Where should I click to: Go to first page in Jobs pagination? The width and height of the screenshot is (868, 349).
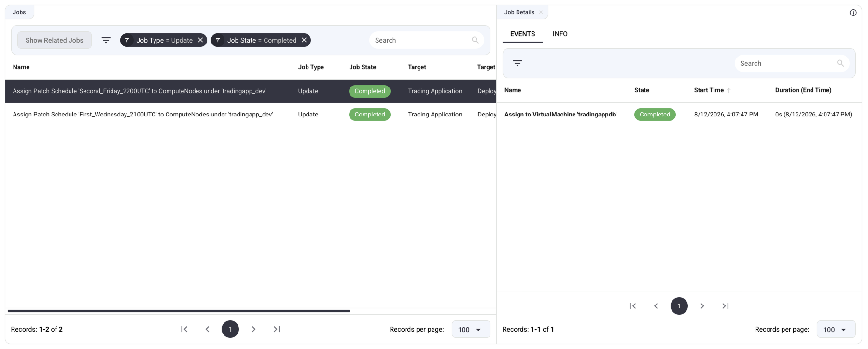coord(184,329)
